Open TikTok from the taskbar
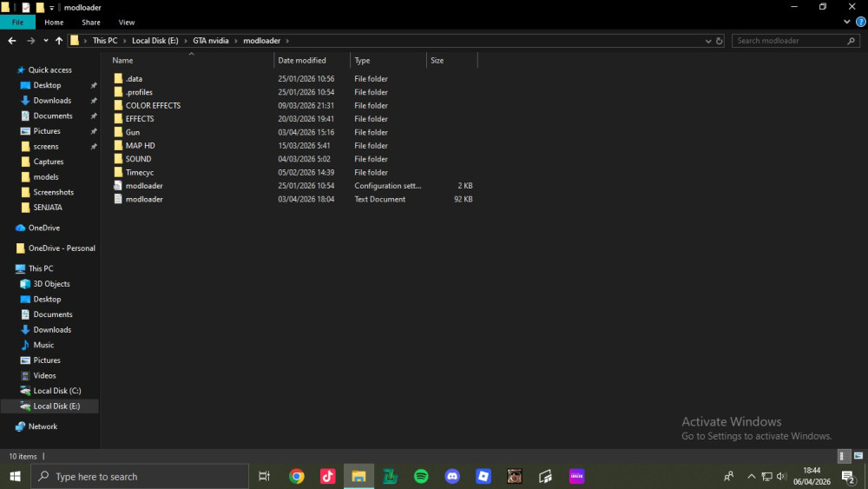Image resolution: width=868 pixels, height=489 pixels. tap(328, 476)
